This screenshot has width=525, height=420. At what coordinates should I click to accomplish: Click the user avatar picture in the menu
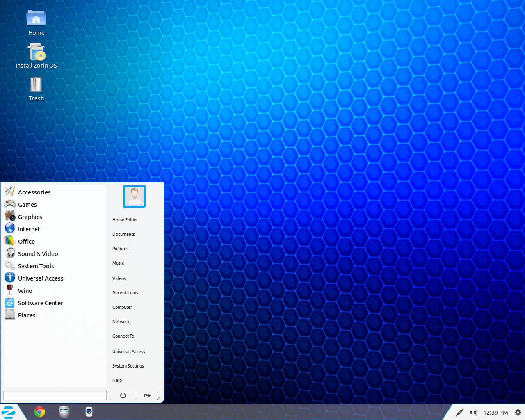[x=135, y=196]
